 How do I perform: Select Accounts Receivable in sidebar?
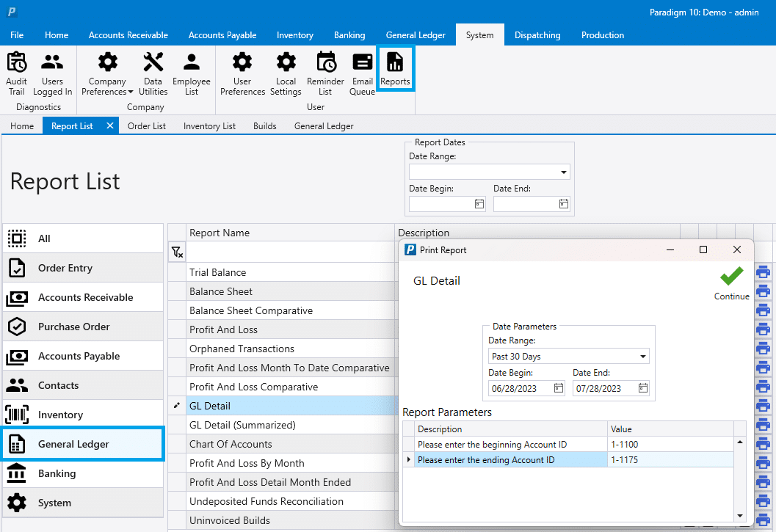tap(83, 297)
